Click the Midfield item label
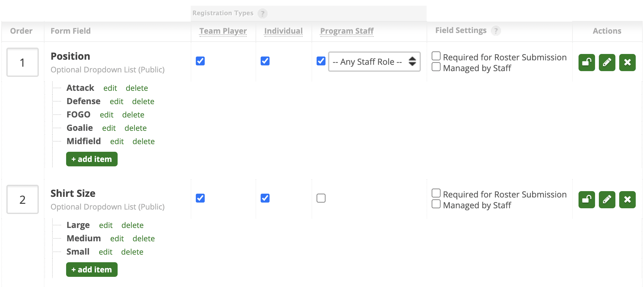644x287 pixels. point(84,141)
